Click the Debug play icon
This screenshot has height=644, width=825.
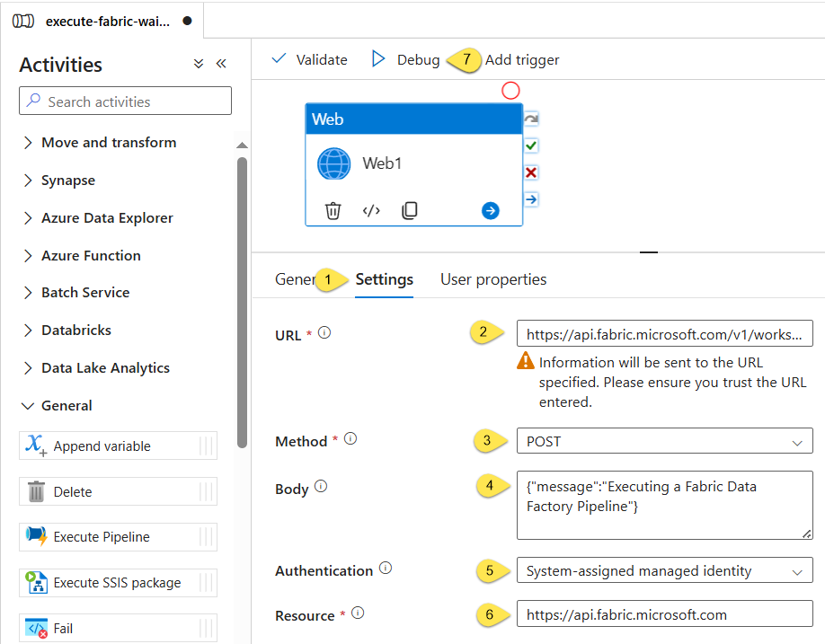click(x=377, y=58)
